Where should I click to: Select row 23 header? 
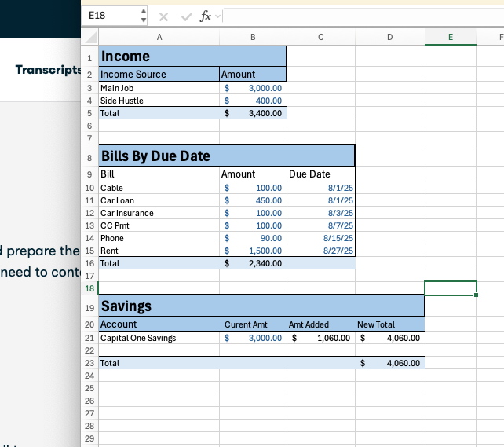tap(89, 363)
